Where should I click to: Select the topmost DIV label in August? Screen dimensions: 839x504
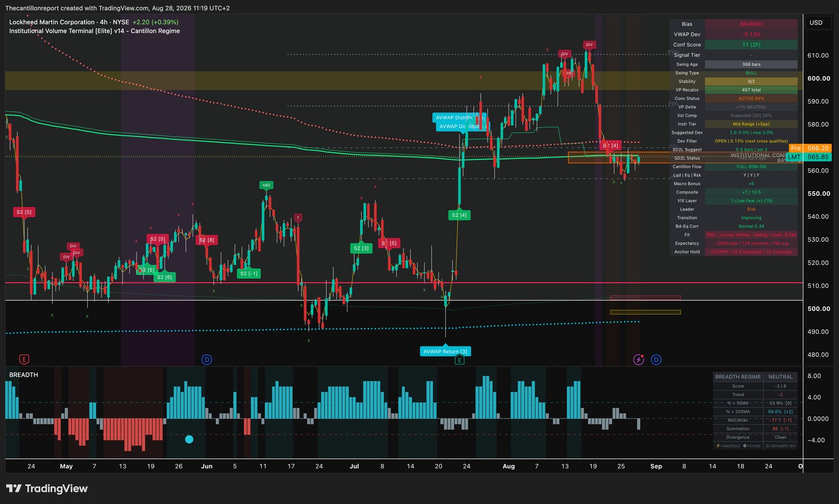pyautogui.click(x=589, y=45)
